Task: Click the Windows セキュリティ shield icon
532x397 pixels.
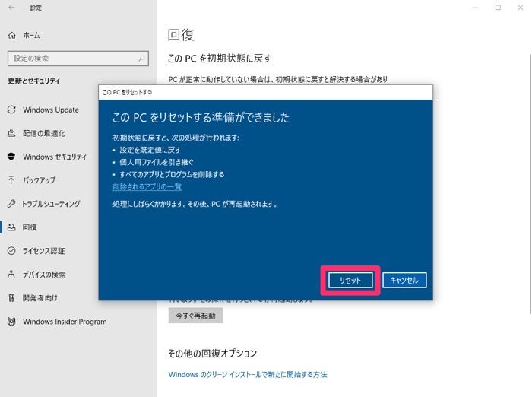Action: pyautogui.click(x=11, y=157)
